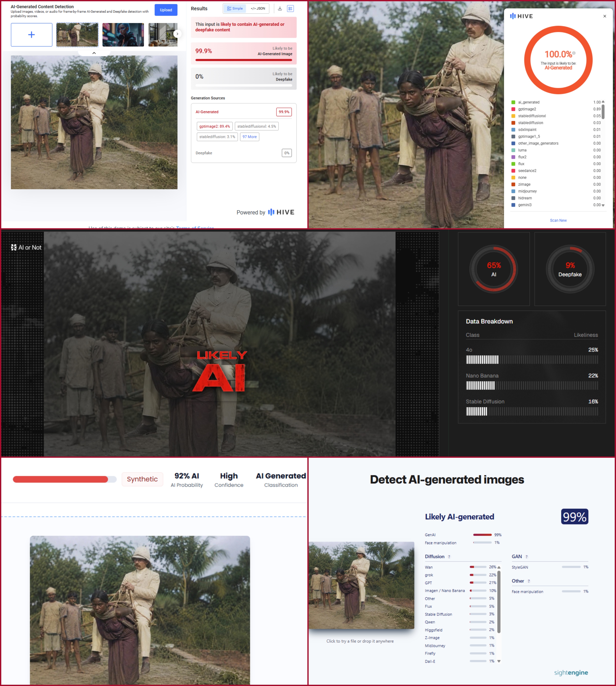Switch to the JSON results view
Screen dimensions: 616x686
[x=258, y=8]
